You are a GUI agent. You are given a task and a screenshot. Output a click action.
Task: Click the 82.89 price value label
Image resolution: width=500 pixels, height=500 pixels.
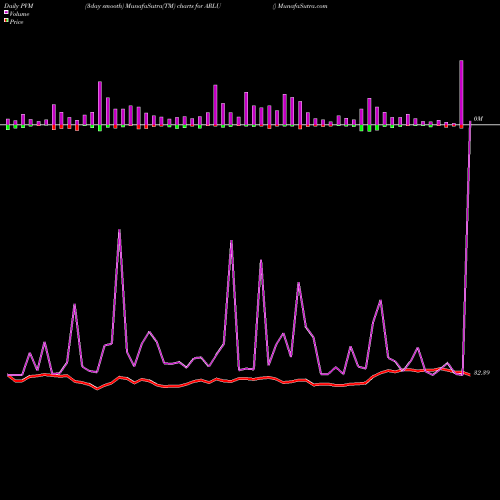pos(482,373)
